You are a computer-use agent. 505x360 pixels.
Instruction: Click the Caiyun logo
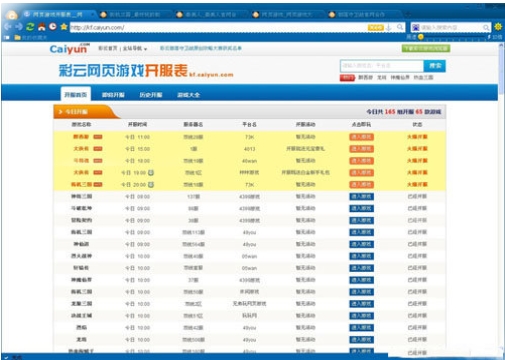click(x=70, y=49)
